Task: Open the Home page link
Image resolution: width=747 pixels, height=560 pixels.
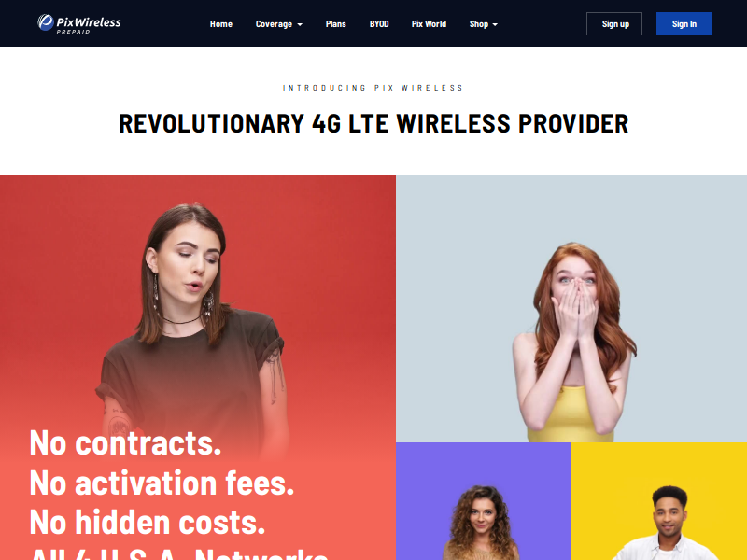Action: point(221,24)
